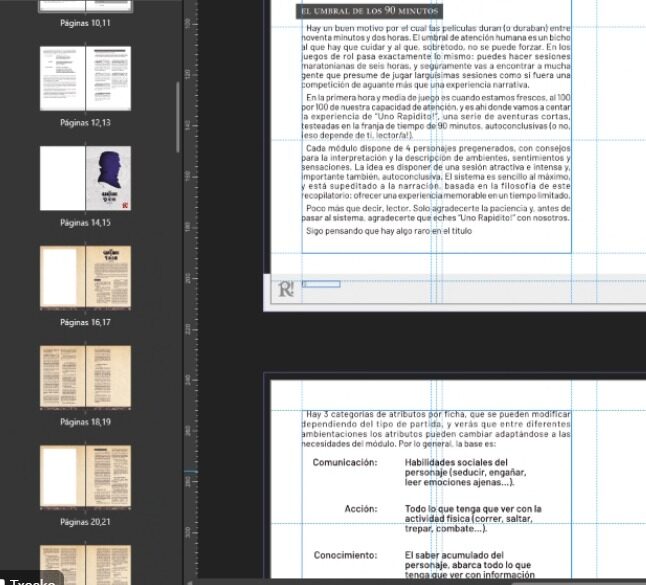Click the 'Todo lo que tenga que ver' description
Screen dimensions: 646x585
(x=473, y=519)
